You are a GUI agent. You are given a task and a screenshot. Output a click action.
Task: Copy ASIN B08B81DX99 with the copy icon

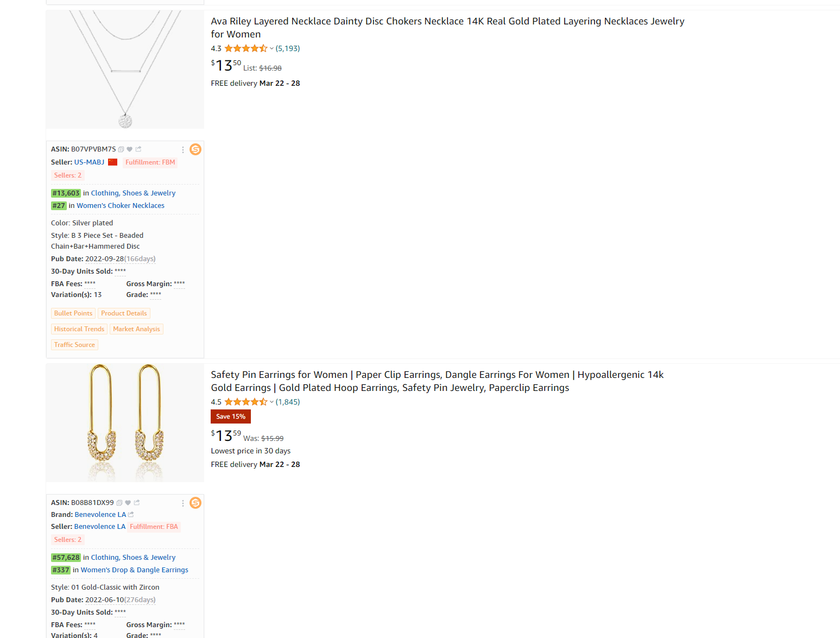(119, 503)
